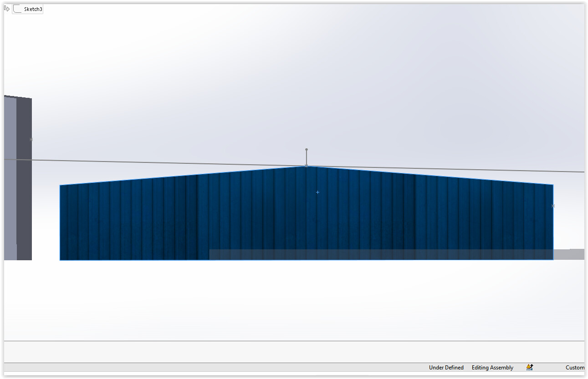Select the left sloped roof edge
This screenshot has width=588, height=379.
pos(182,176)
